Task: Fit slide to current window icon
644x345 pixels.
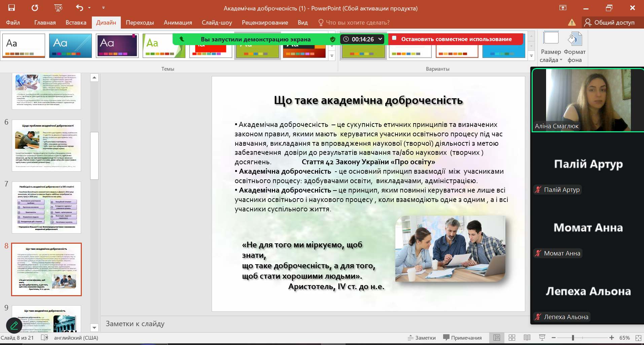Action: click(x=638, y=338)
